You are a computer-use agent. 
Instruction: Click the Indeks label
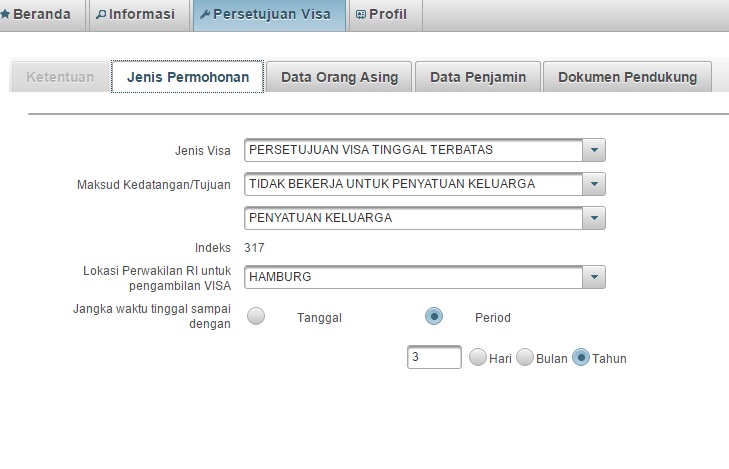pyautogui.click(x=212, y=248)
